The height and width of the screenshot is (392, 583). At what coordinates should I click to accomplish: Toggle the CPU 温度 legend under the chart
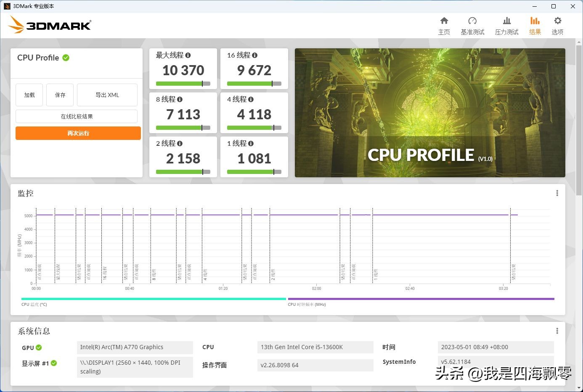click(x=34, y=304)
